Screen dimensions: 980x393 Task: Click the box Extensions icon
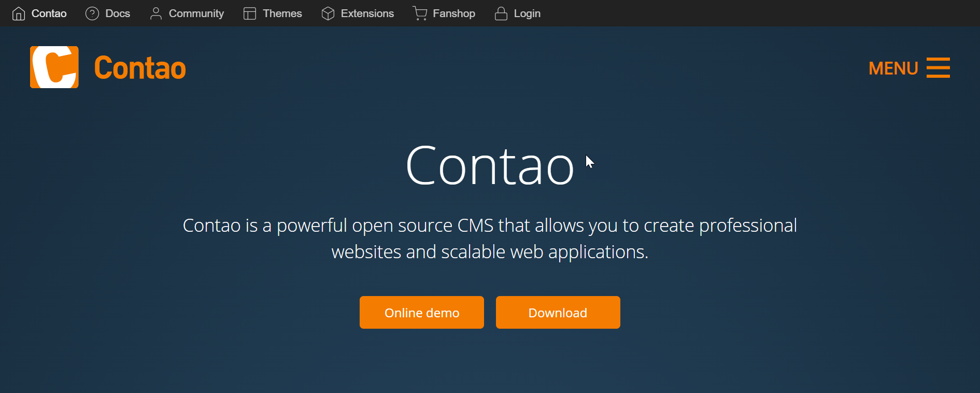[328, 13]
